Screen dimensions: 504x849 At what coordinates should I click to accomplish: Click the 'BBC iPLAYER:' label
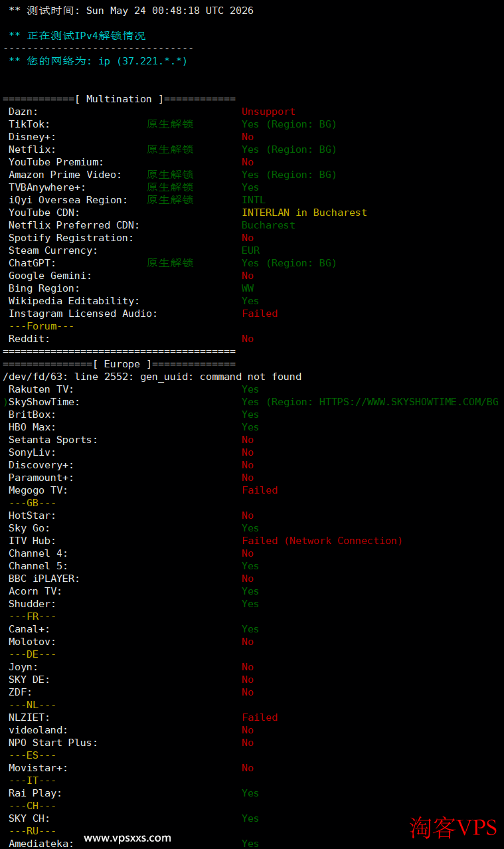pos(44,579)
